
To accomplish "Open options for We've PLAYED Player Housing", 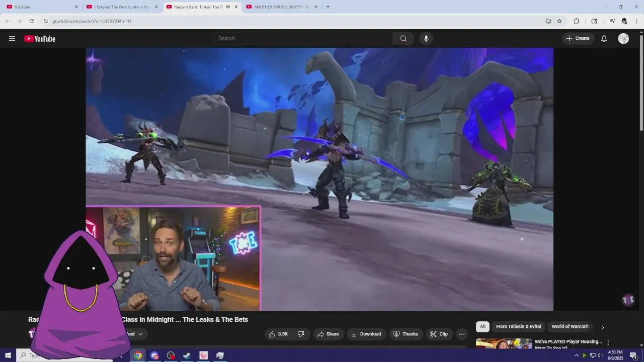I will click(608, 342).
